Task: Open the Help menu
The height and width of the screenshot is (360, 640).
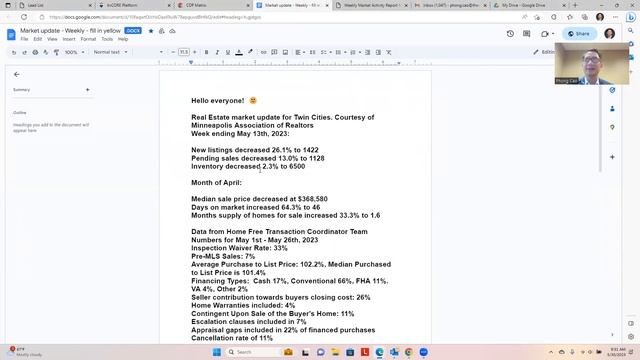Action: 123,39
